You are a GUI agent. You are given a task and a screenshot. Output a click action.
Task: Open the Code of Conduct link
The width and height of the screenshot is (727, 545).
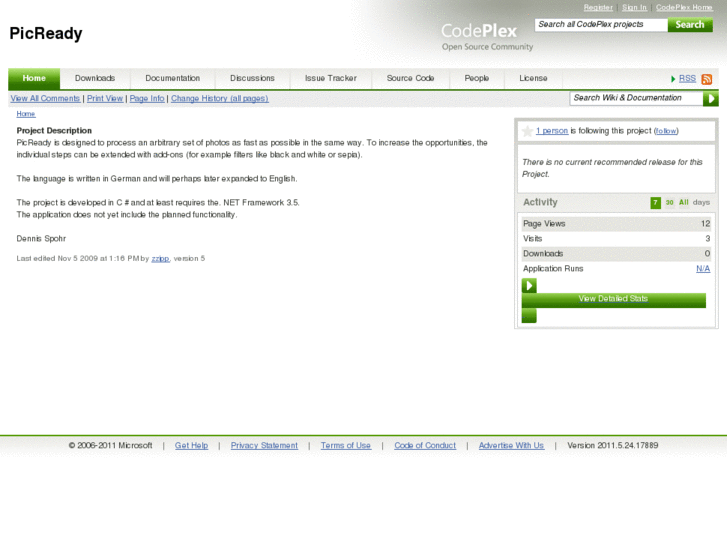[x=425, y=446]
